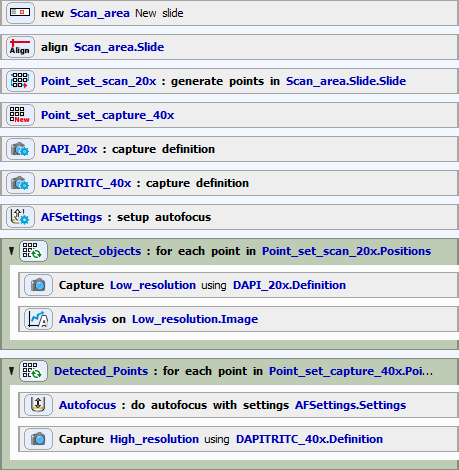Open the DAPITRITC_40x capture definition camera icon
The width and height of the screenshot is (459, 470).
click(20, 183)
